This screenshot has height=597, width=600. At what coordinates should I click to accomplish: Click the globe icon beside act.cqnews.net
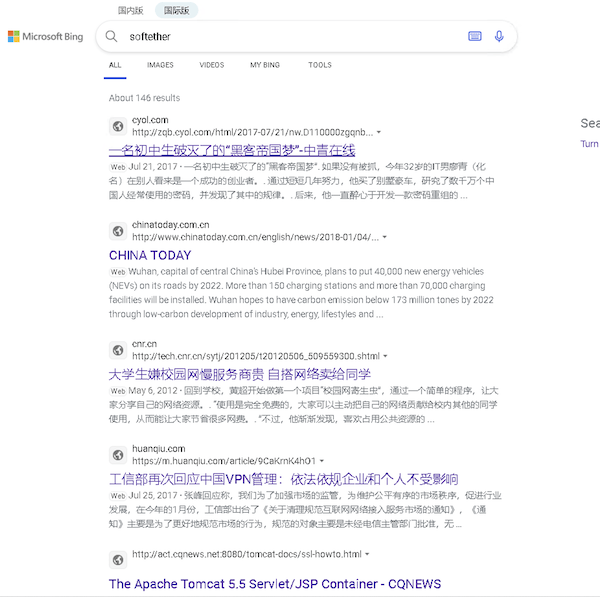point(118,560)
